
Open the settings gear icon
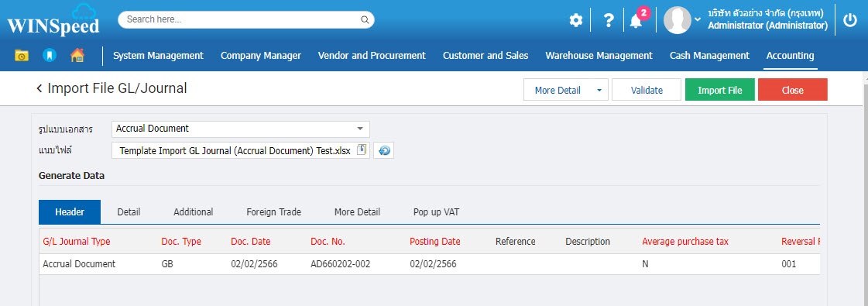[x=576, y=21]
